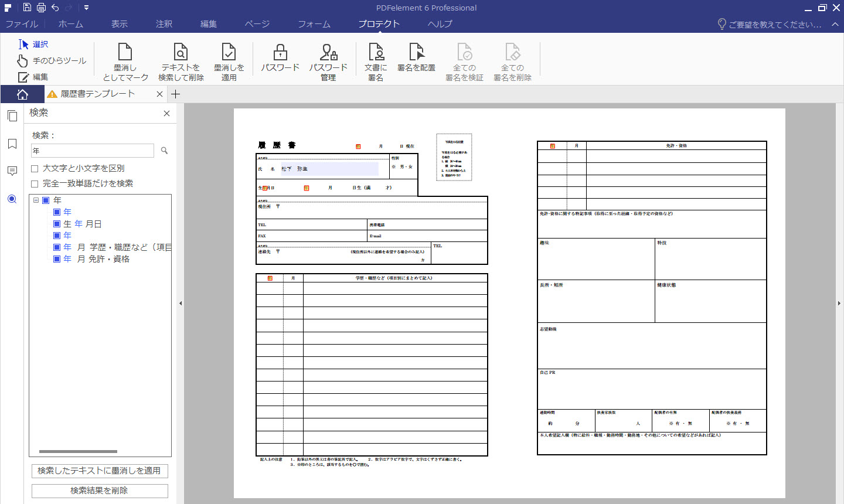Select the 選択 tool
Image resolution: width=844 pixels, height=504 pixels.
(33, 44)
